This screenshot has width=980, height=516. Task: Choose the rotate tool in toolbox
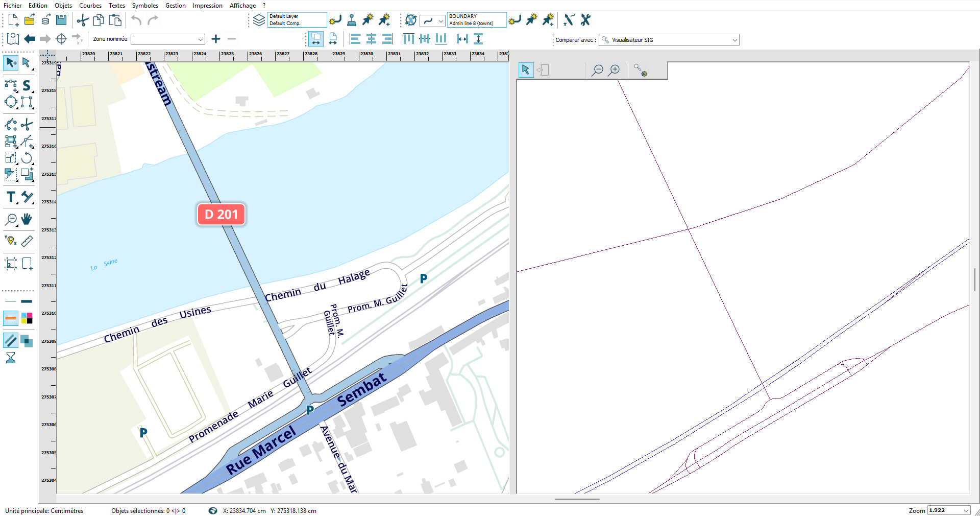(x=27, y=158)
